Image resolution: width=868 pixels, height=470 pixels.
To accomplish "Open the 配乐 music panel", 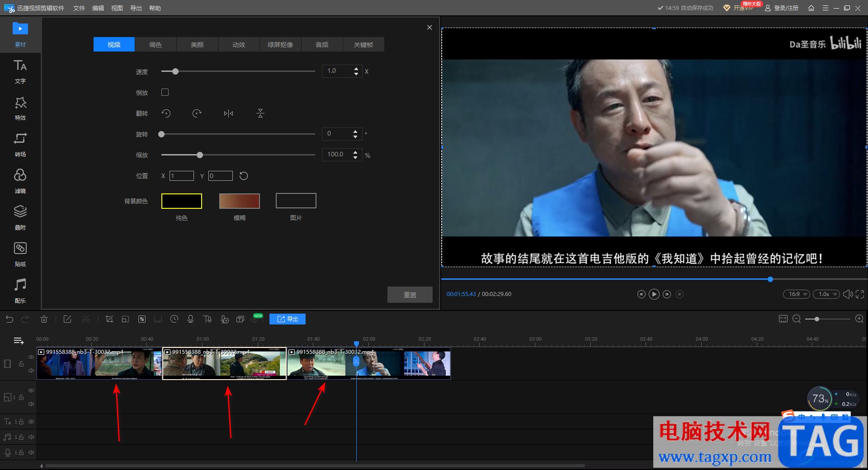I will point(20,291).
